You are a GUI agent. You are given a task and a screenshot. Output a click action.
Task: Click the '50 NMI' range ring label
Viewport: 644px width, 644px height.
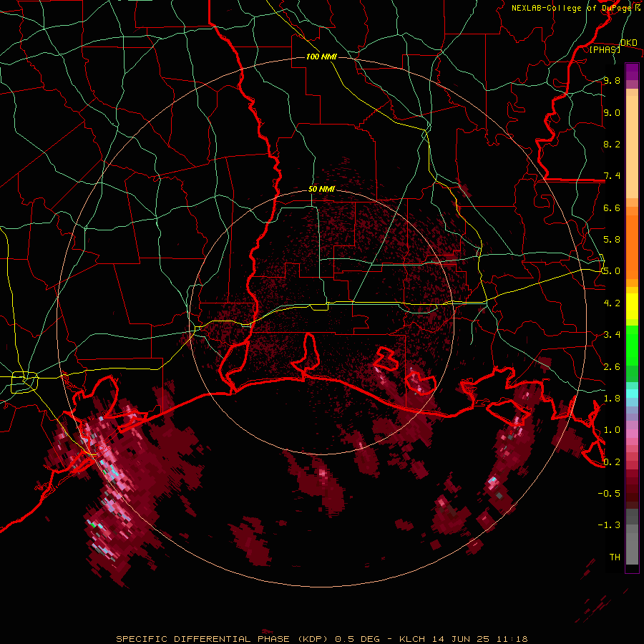click(321, 189)
